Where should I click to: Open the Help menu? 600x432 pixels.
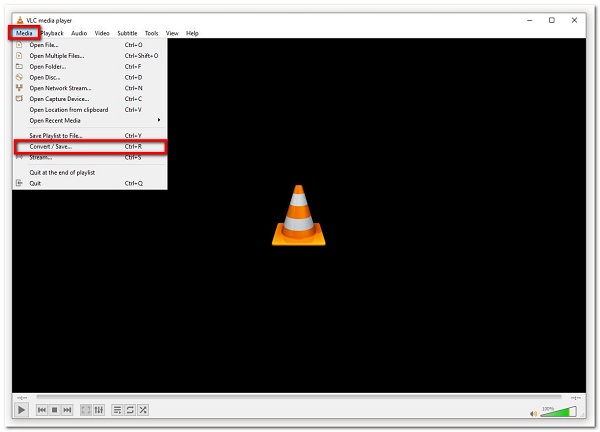click(192, 33)
